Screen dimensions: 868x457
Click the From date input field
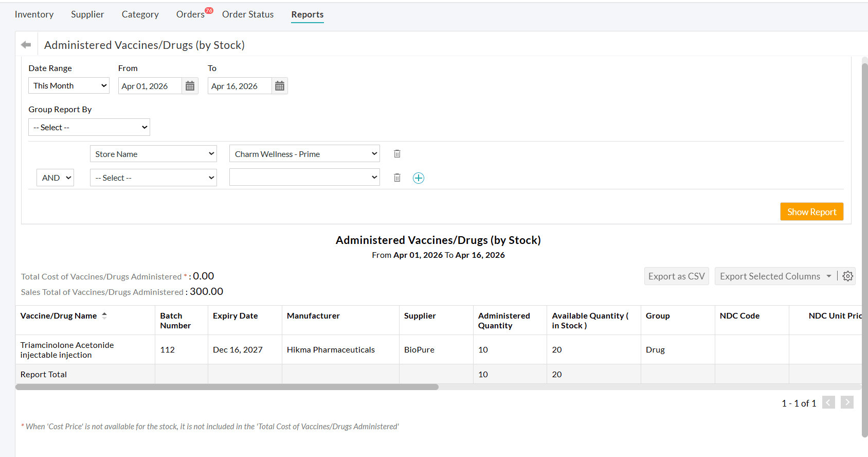[150, 86]
